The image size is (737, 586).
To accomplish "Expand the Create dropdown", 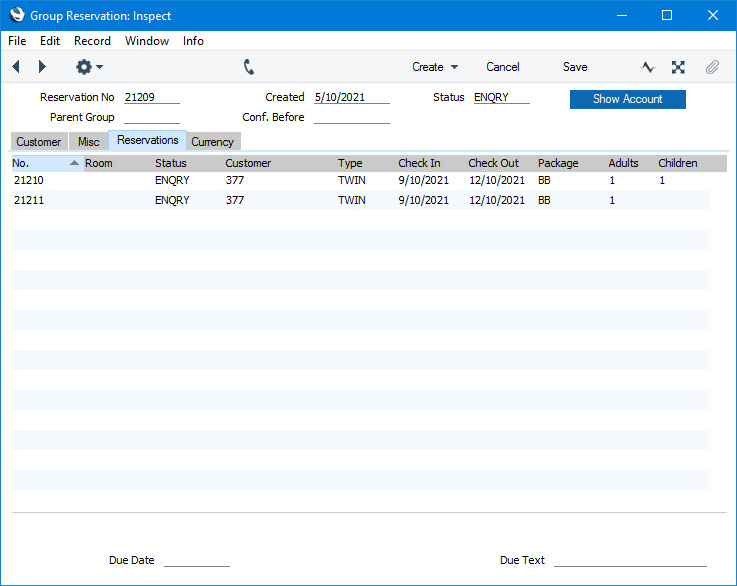I will [x=435, y=67].
